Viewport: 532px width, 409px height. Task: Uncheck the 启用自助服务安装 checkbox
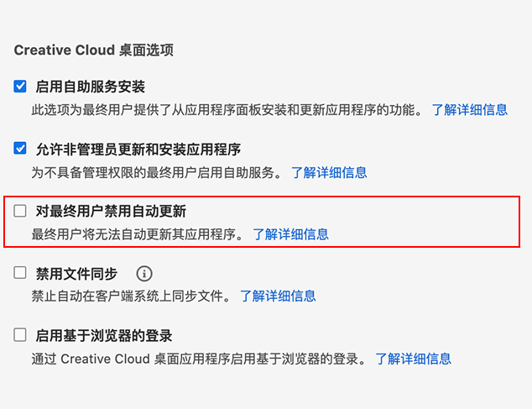(x=20, y=87)
